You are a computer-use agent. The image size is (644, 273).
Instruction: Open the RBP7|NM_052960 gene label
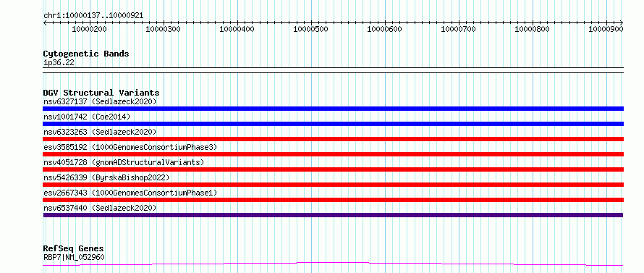(x=74, y=258)
